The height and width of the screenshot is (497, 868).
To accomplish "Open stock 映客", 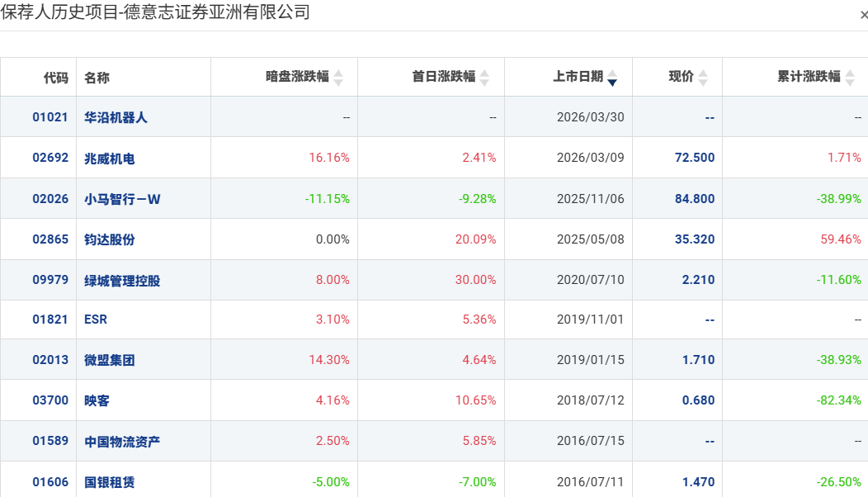I will coord(97,400).
